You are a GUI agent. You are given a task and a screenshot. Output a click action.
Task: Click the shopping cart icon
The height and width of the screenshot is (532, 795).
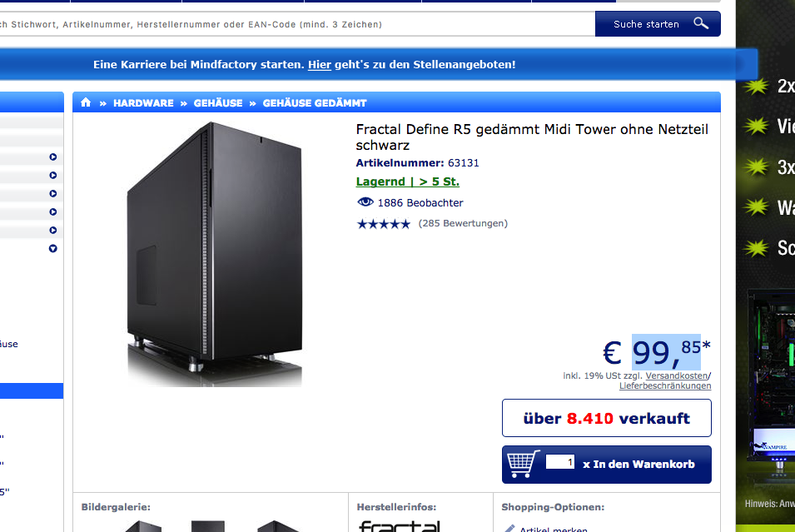pyautogui.click(x=524, y=464)
